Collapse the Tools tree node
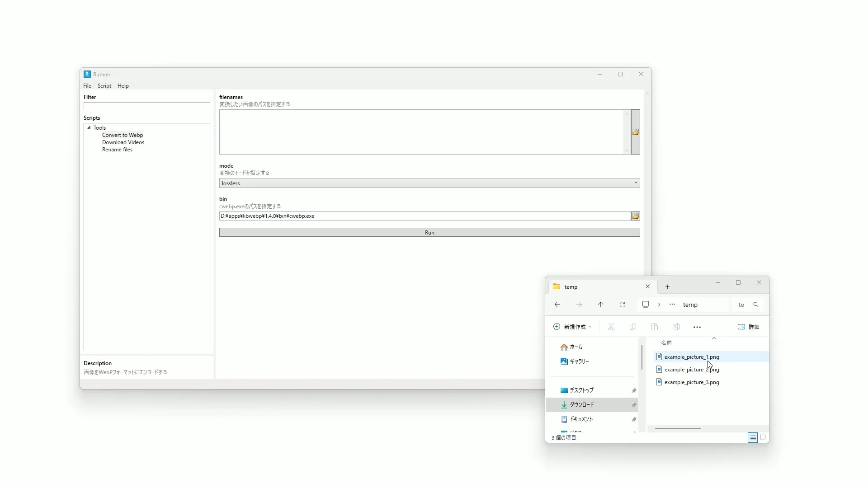 89,128
